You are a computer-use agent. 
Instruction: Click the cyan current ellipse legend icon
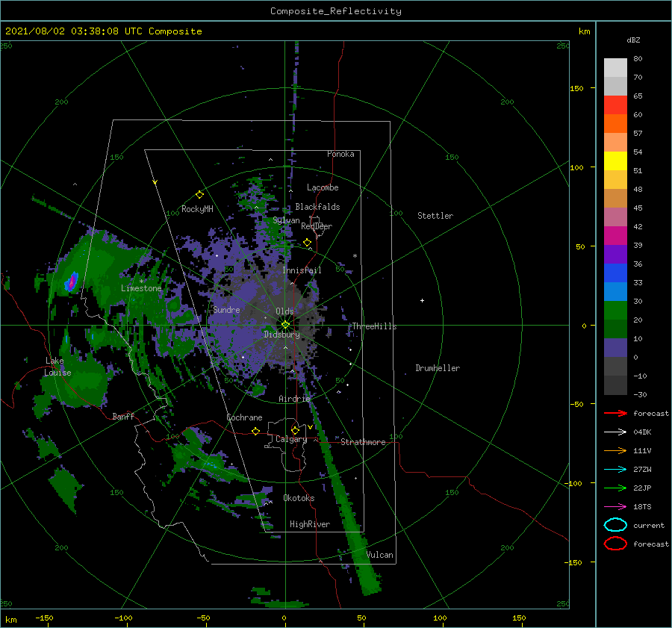(x=615, y=525)
